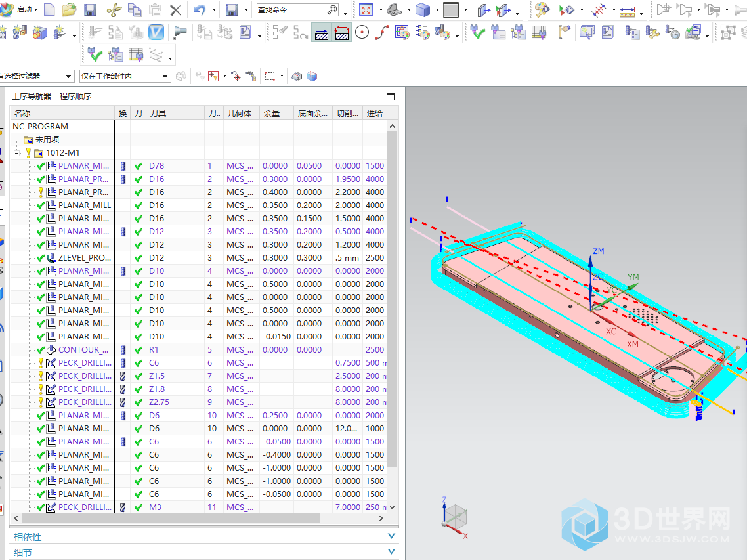Expand the 相依性 panel
This screenshot has height=560, width=747.
coord(391,536)
